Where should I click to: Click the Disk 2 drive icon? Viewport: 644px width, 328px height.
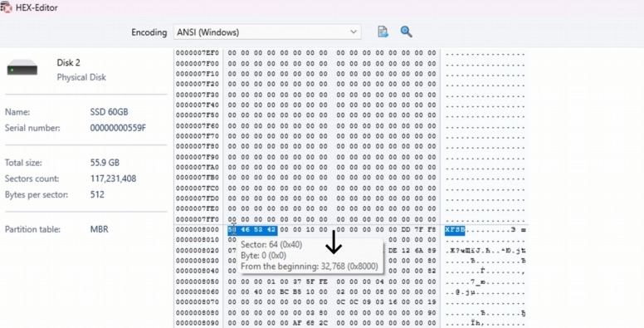(22, 68)
